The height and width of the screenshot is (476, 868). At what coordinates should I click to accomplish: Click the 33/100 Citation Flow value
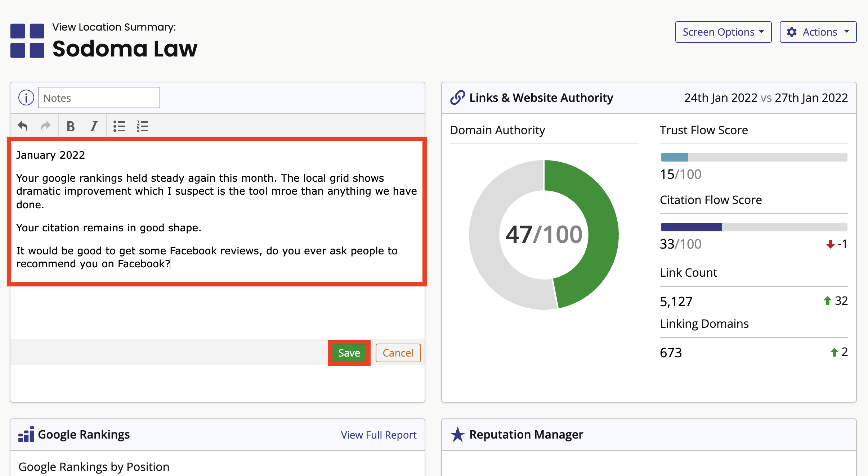click(680, 244)
